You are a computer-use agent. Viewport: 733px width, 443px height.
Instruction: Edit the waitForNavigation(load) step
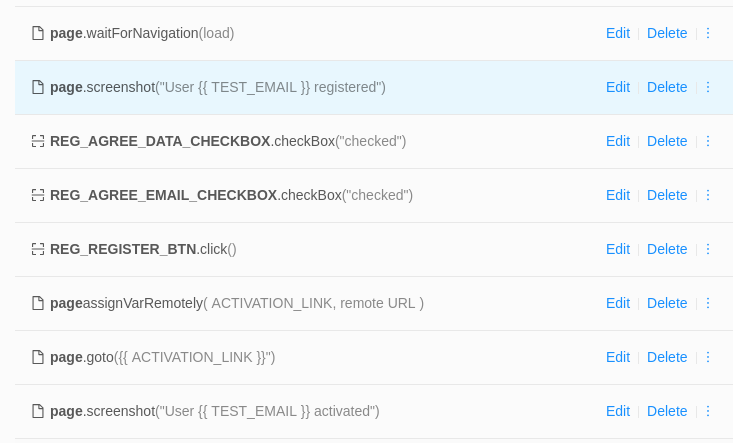click(618, 33)
